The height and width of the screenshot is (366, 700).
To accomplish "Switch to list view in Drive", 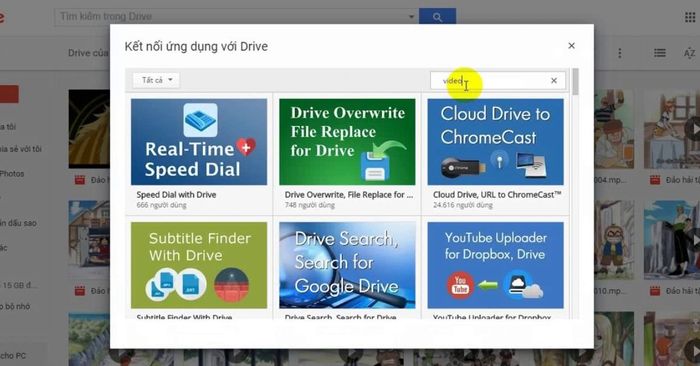I will (x=660, y=53).
